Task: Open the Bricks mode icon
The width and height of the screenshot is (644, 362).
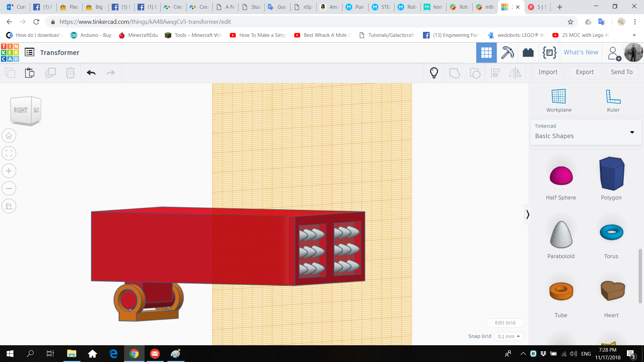Action: point(528,53)
